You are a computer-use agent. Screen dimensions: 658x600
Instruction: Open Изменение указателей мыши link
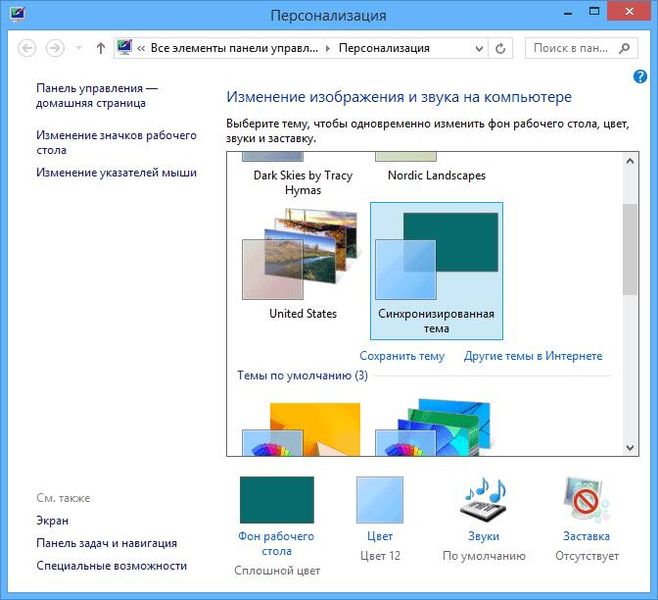tap(116, 172)
